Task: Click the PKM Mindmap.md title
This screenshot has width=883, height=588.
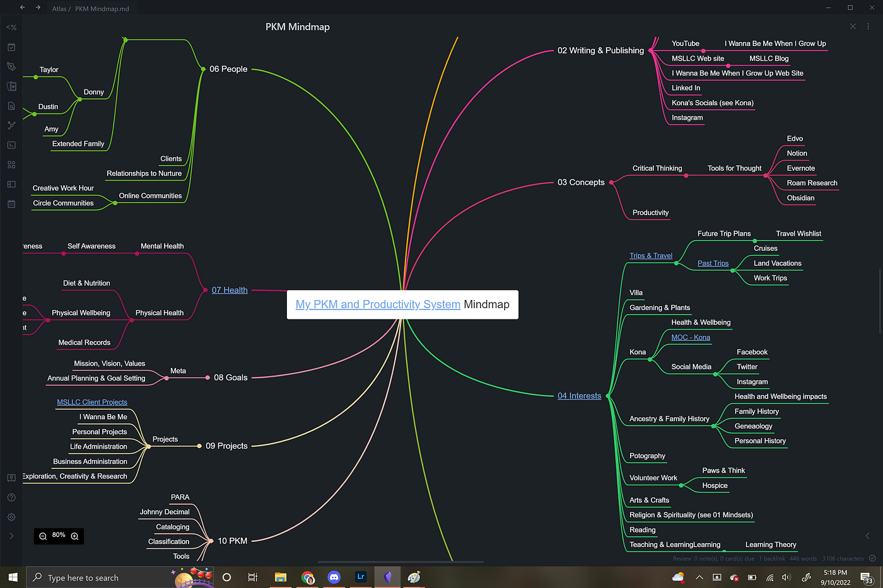Action: (102, 9)
